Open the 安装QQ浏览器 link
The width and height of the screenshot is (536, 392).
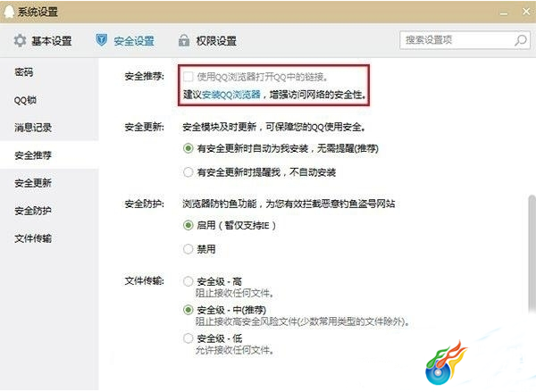click(231, 95)
